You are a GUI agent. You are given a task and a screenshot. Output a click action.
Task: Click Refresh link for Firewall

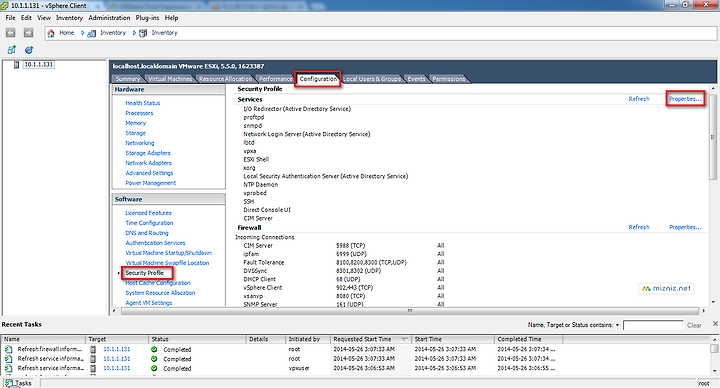[x=639, y=227]
